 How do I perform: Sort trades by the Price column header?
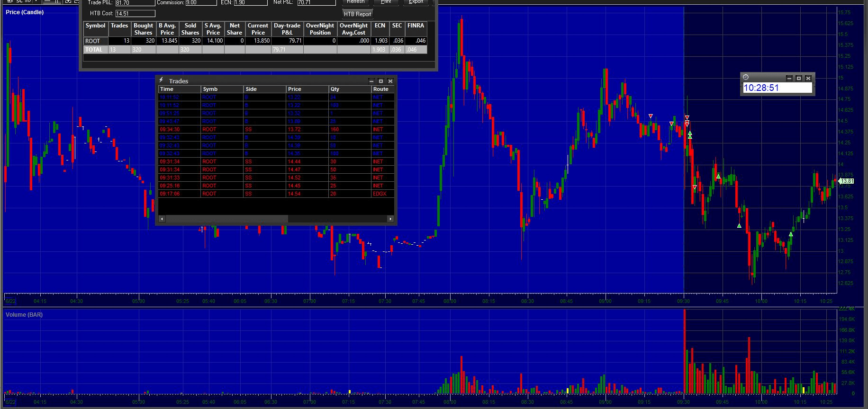coord(307,89)
